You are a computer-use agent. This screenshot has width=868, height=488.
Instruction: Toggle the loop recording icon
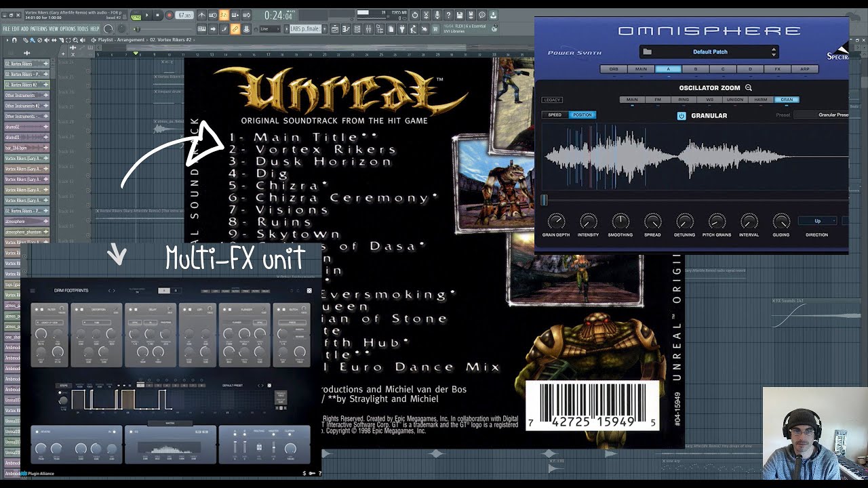click(x=246, y=15)
